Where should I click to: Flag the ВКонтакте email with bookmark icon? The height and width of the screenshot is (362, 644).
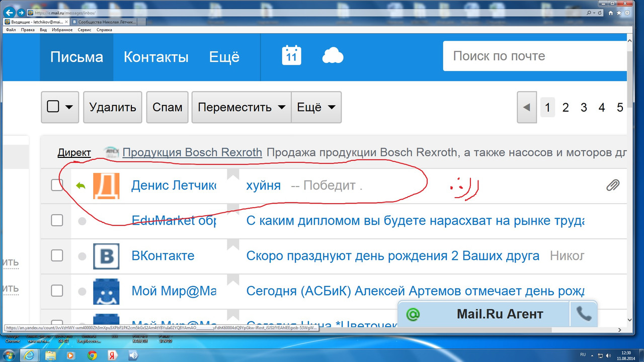click(233, 245)
